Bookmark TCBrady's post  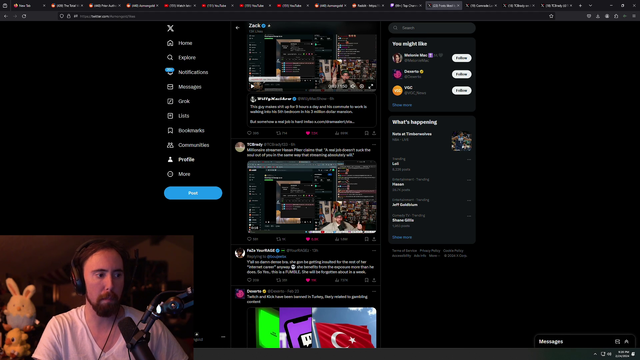click(x=367, y=239)
